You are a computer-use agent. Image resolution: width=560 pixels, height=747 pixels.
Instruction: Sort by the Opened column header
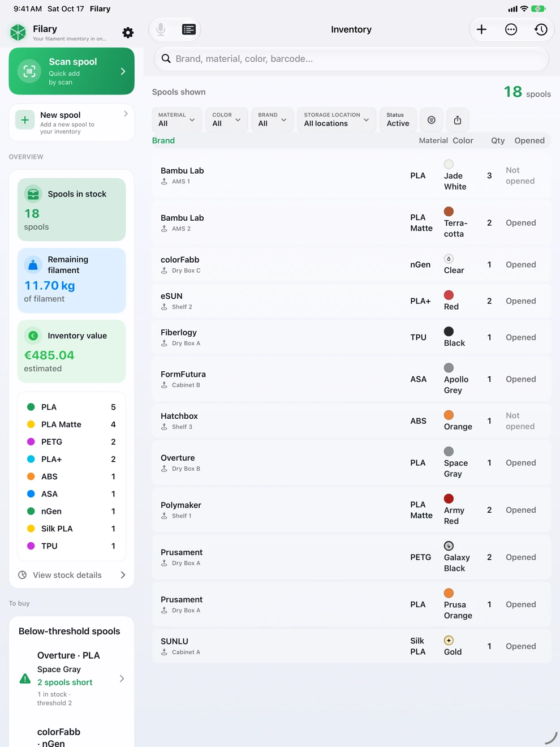pos(529,140)
